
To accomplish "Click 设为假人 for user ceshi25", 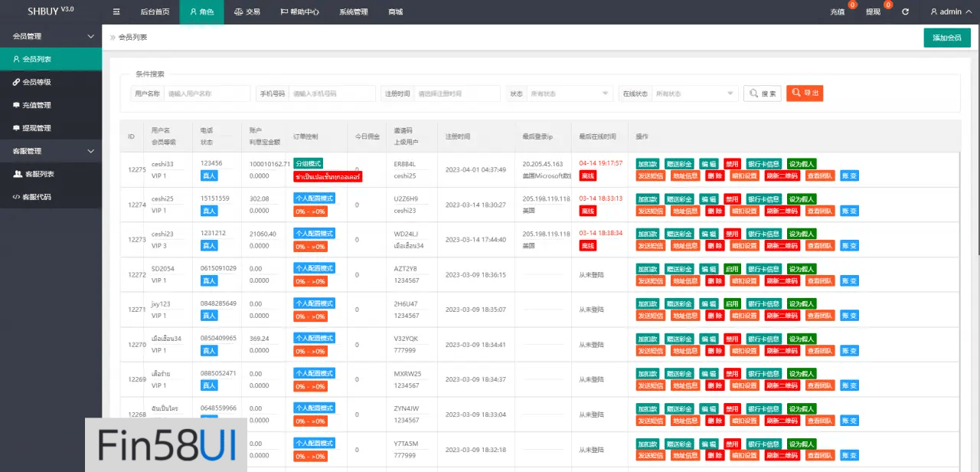I will coord(802,199).
